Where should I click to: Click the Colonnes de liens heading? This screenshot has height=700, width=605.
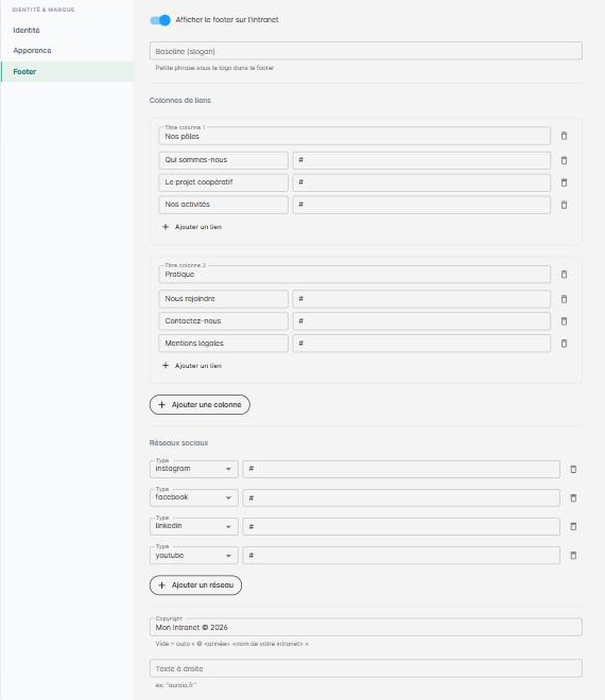[x=180, y=100]
